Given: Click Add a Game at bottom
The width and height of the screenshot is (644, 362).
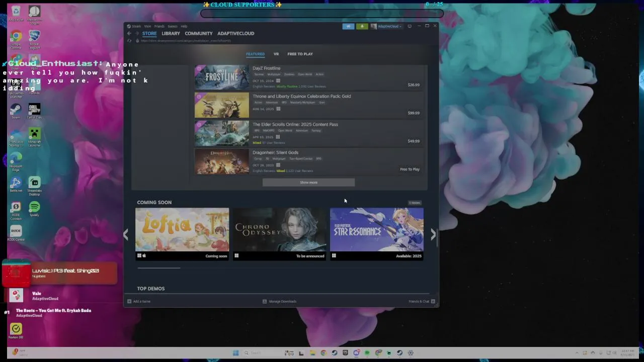Looking at the screenshot, I should pyautogui.click(x=139, y=302).
